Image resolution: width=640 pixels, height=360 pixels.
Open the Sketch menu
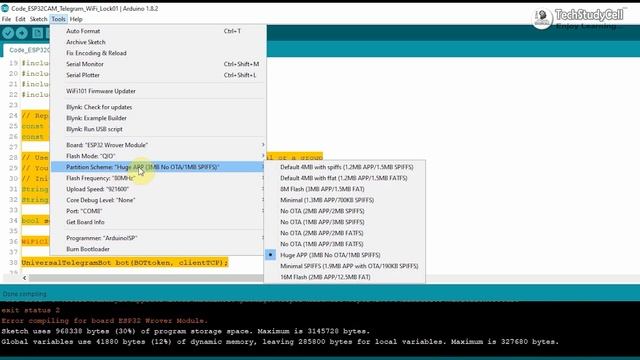pyautogui.click(x=38, y=19)
